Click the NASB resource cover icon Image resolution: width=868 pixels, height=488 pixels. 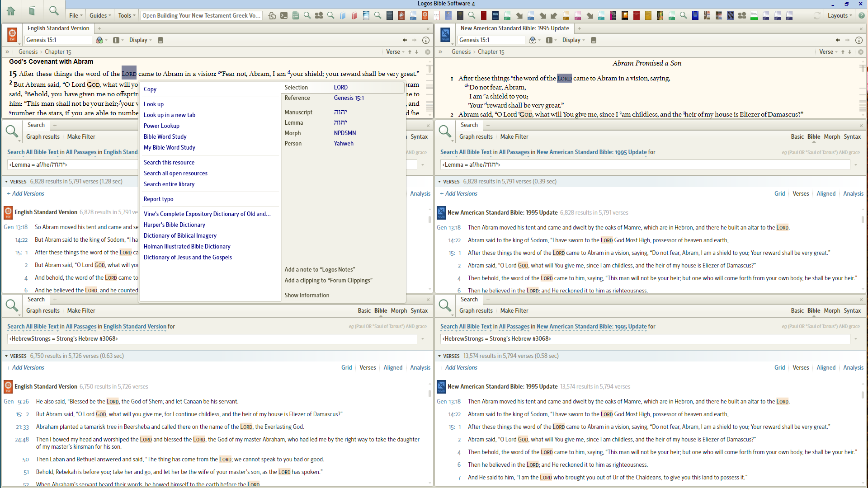(445, 34)
